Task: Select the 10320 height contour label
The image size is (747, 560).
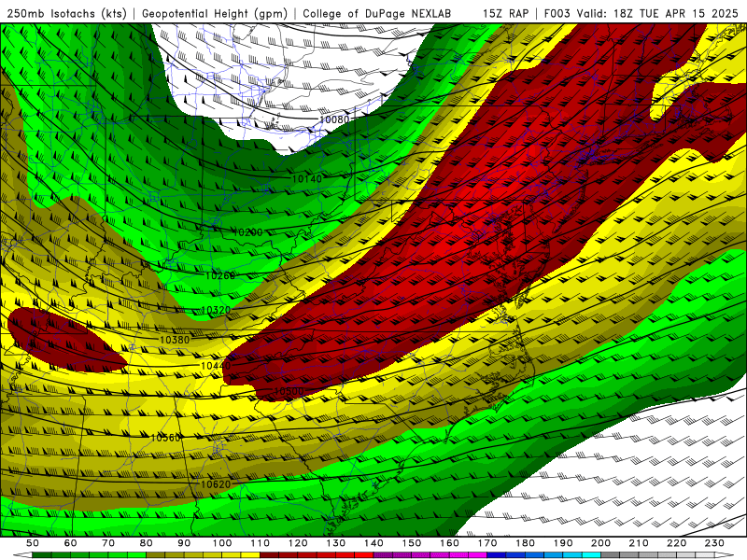Action: click(216, 310)
